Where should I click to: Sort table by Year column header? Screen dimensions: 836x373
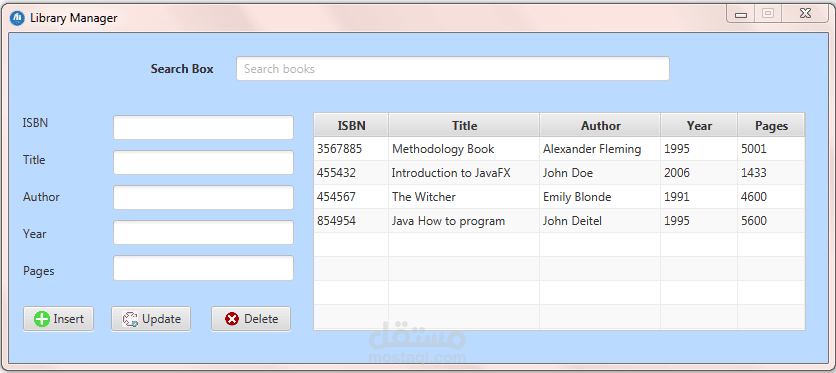pos(699,125)
